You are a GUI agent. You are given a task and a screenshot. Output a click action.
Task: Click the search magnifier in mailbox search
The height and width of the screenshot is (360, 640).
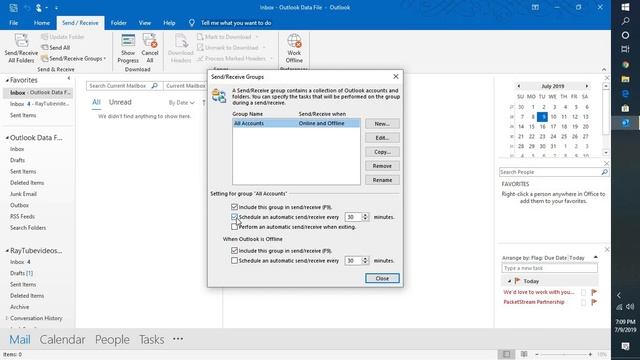[x=155, y=86]
